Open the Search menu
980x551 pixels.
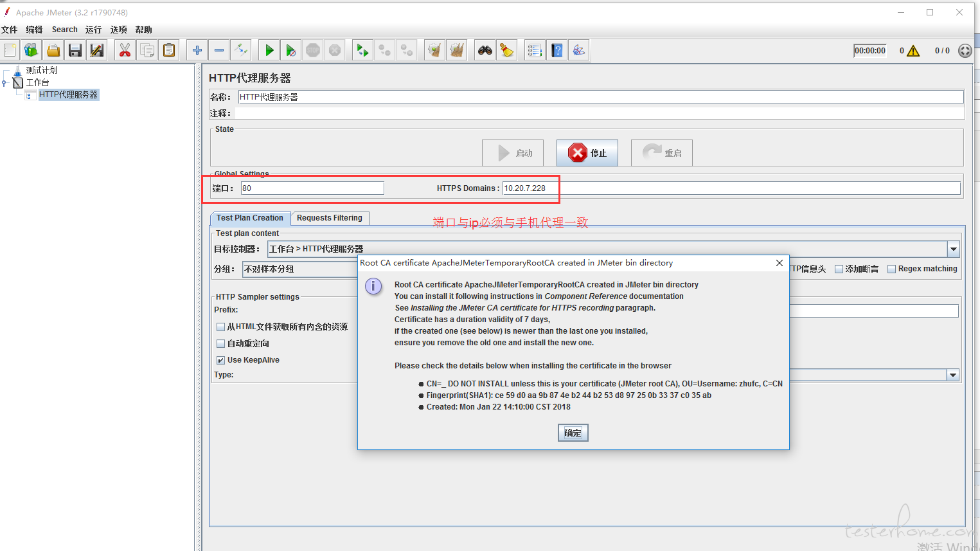(65, 30)
